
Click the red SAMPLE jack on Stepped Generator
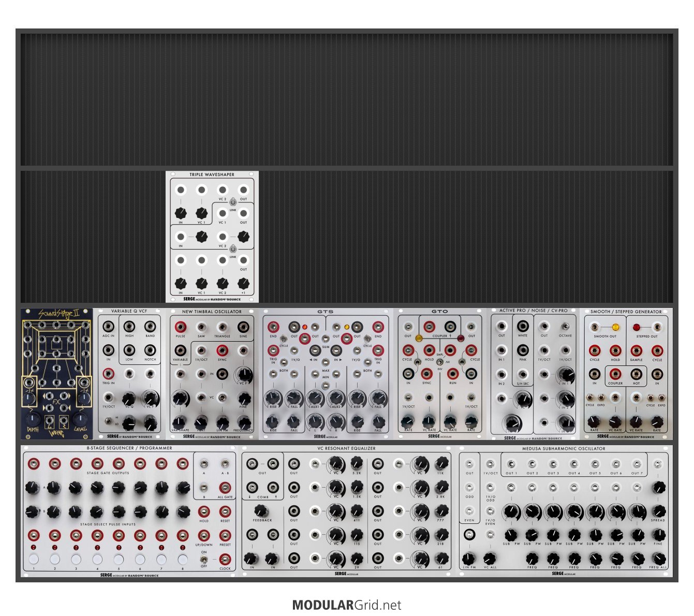(636, 350)
